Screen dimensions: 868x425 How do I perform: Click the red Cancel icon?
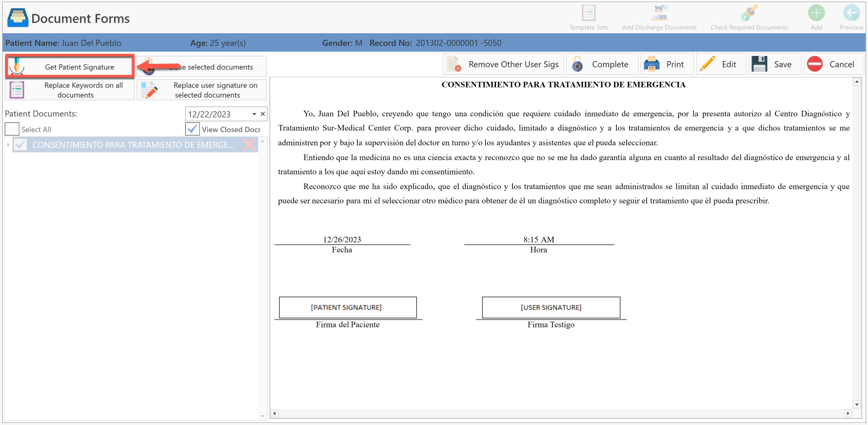coord(815,64)
